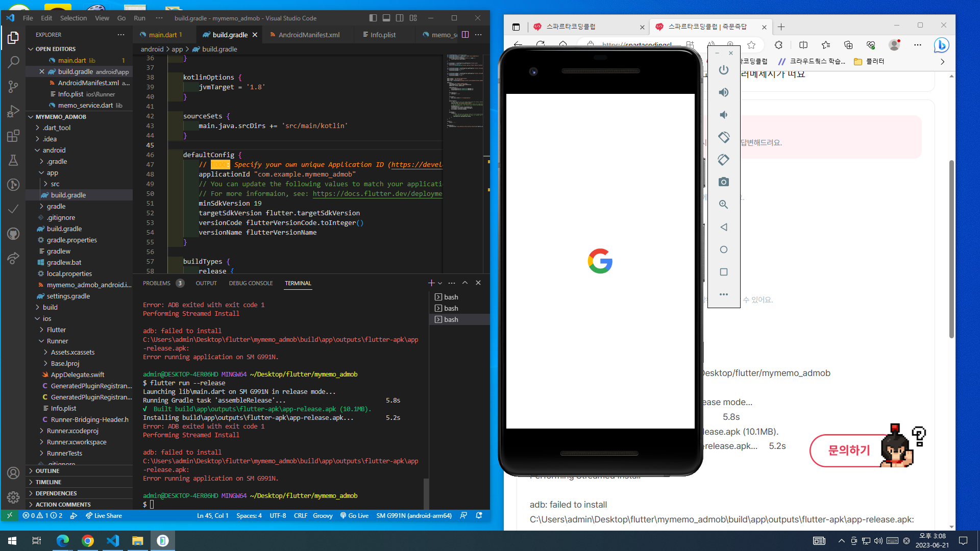Tap the emulator Home circle button
This screenshot has width=980, height=551.
724,249
